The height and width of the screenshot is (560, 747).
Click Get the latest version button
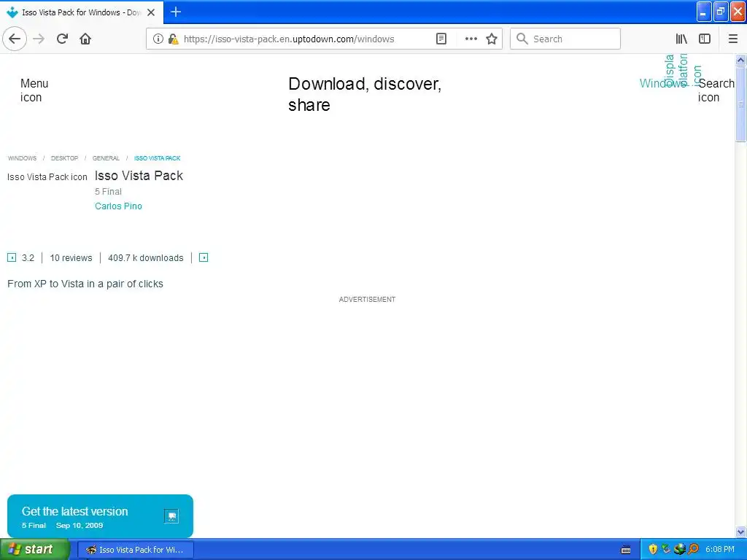coord(100,516)
